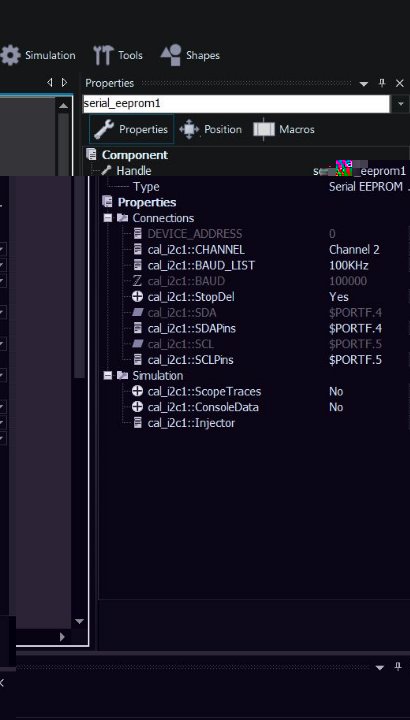Click the Macros icon
The height and width of the screenshot is (720, 410).
(264, 129)
